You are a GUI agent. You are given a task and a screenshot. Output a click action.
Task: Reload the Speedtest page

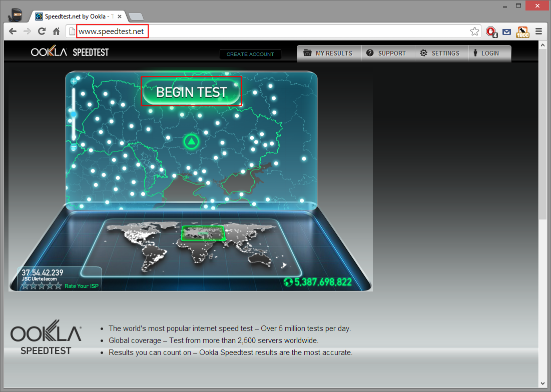click(x=42, y=31)
